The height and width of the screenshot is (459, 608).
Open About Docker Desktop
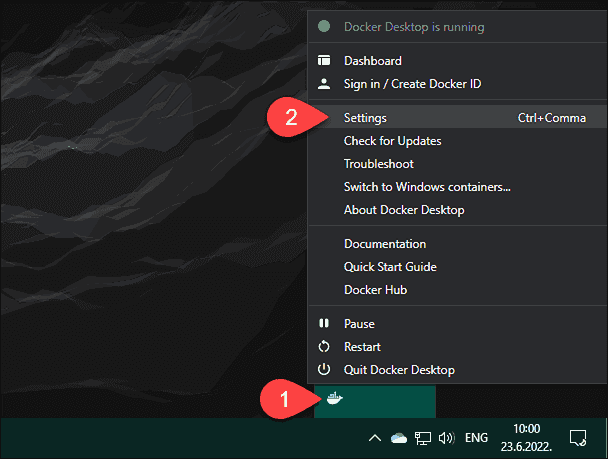tap(404, 210)
